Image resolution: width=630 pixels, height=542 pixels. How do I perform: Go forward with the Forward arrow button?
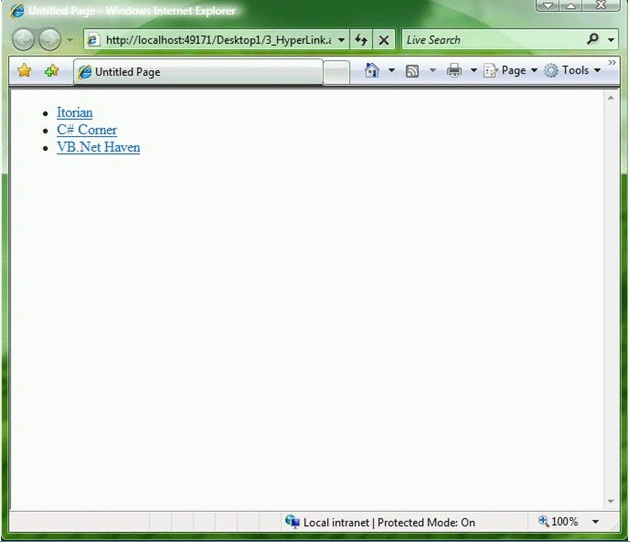coord(50,40)
